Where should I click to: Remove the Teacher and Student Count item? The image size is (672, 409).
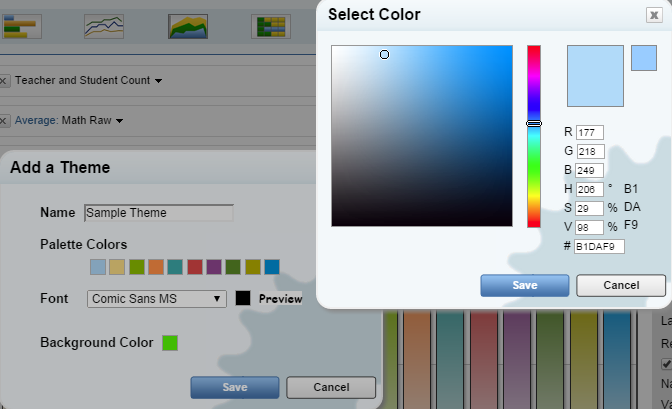click(x=4, y=80)
